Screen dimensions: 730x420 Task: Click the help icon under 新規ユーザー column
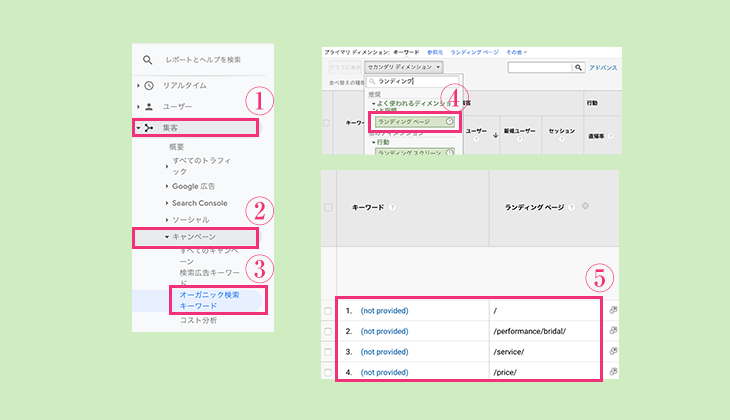pyautogui.click(x=520, y=139)
